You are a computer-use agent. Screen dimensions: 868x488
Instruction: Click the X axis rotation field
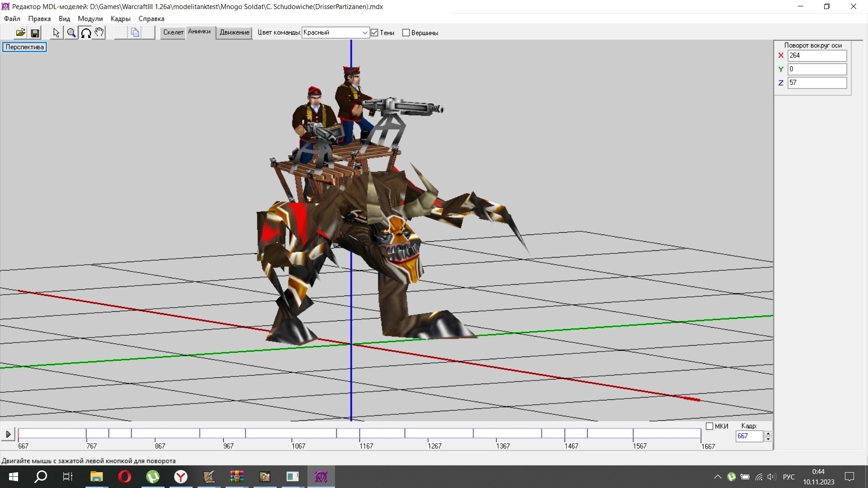[816, 56]
